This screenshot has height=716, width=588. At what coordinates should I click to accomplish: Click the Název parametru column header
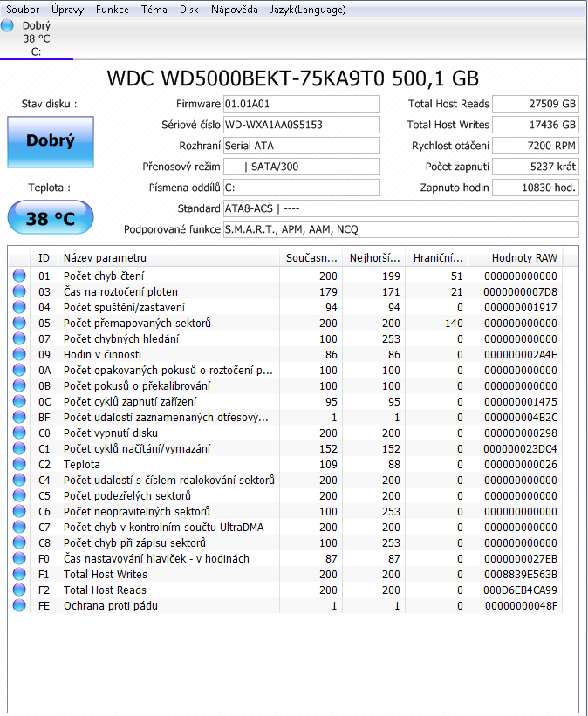[x=168, y=258]
